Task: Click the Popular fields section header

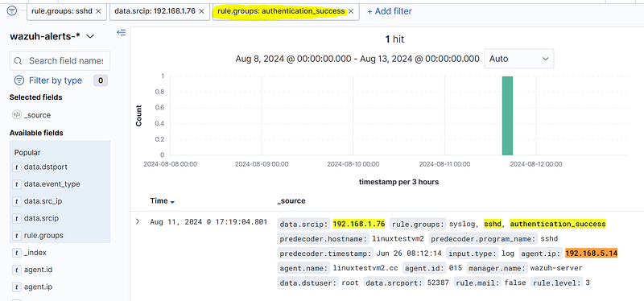Action: (x=27, y=152)
